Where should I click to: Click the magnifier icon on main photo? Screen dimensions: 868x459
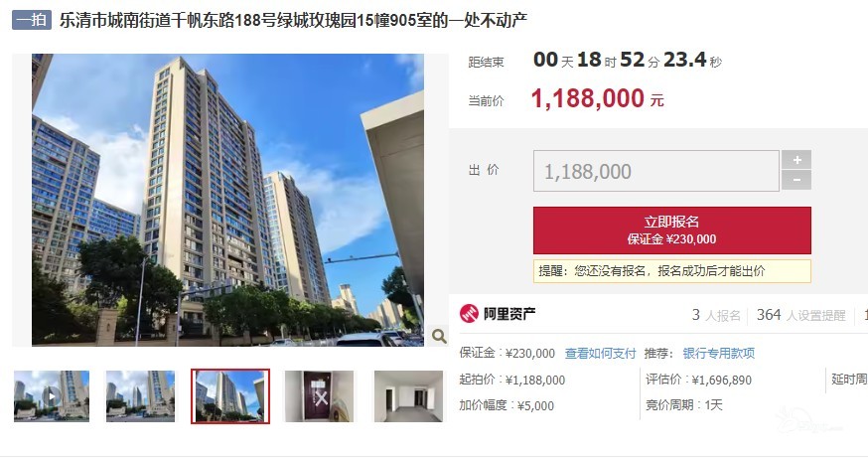[x=439, y=336]
